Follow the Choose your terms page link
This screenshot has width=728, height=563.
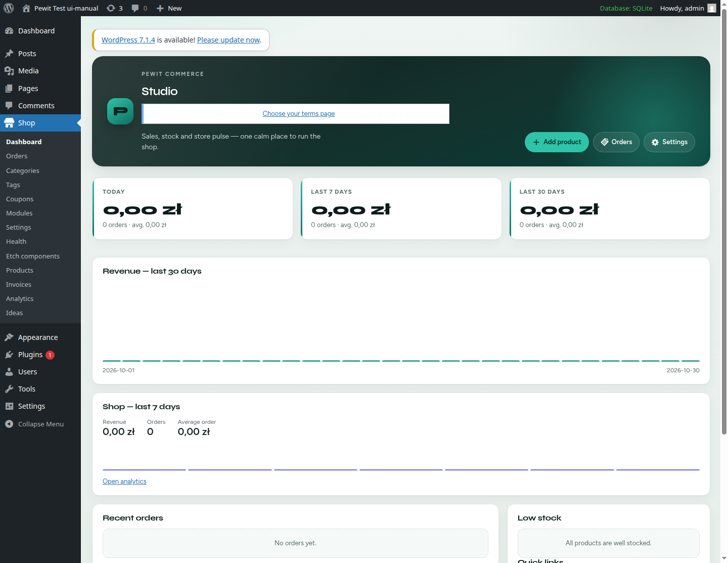coord(299,114)
